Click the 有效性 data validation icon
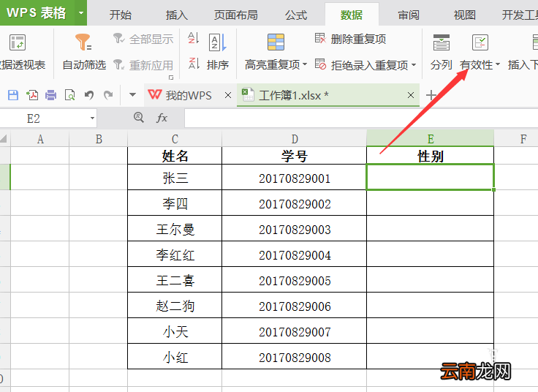Viewport: 538px width, 392px height. pos(480,42)
